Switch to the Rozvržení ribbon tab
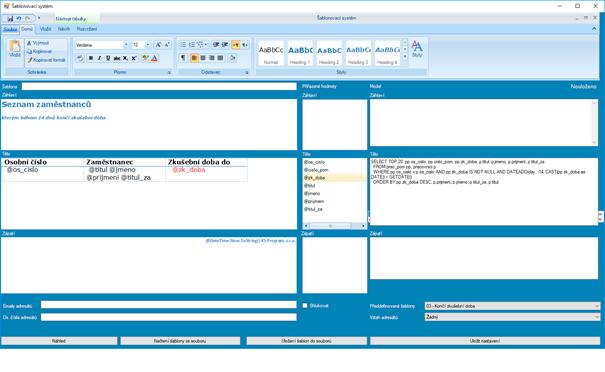Screen dimensions: 605x372 tap(87, 29)
